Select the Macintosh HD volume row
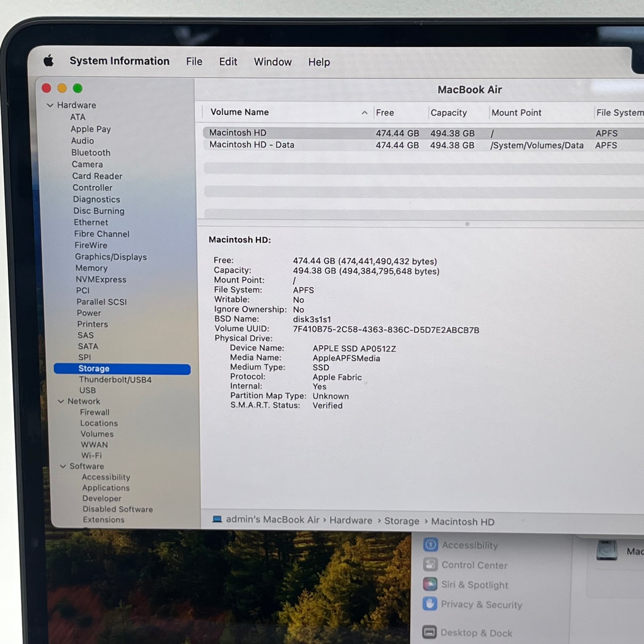Image resolution: width=644 pixels, height=644 pixels. [423, 133]
